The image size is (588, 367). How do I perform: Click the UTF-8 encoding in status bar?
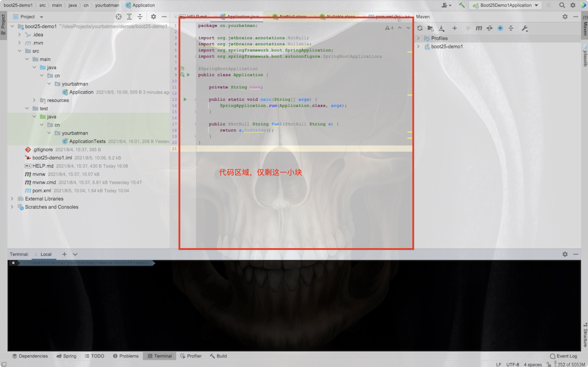pos(512,364)
